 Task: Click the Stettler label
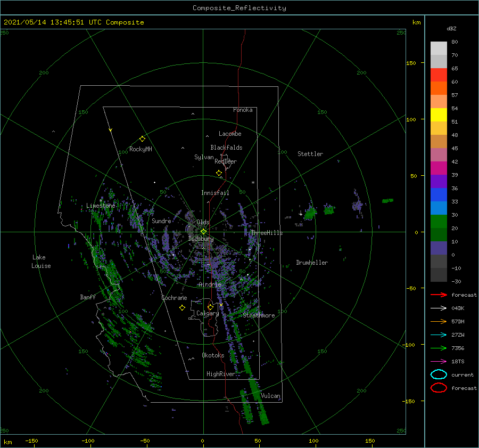pos(310,154)
